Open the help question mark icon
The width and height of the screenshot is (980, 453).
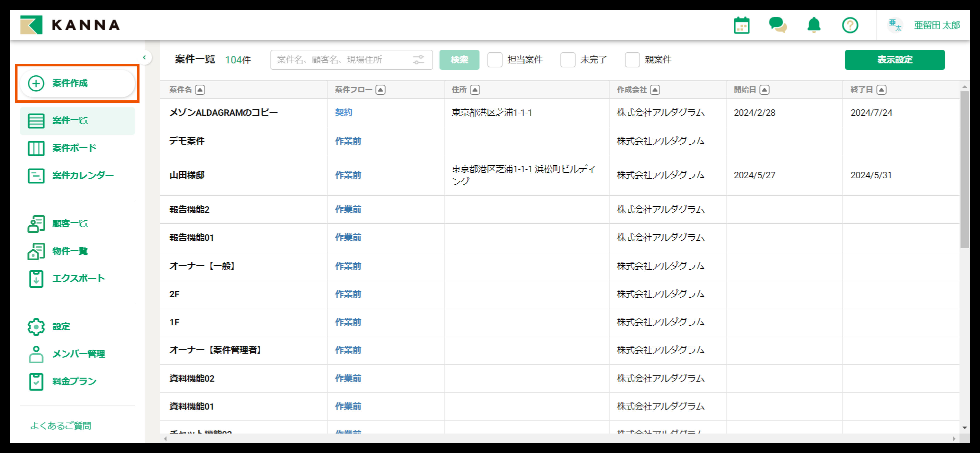tap(850, 25)
